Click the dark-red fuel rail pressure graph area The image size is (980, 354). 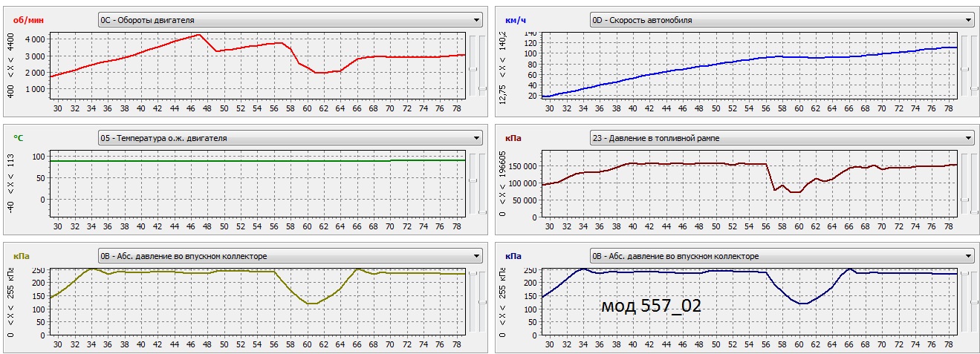pyautogui.click(x=749, y=183)
